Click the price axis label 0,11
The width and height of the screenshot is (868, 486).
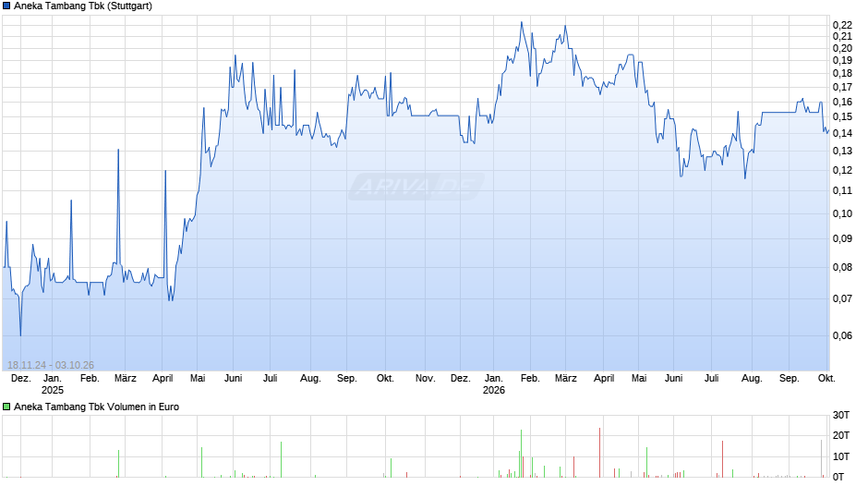(x=842, y=190)
